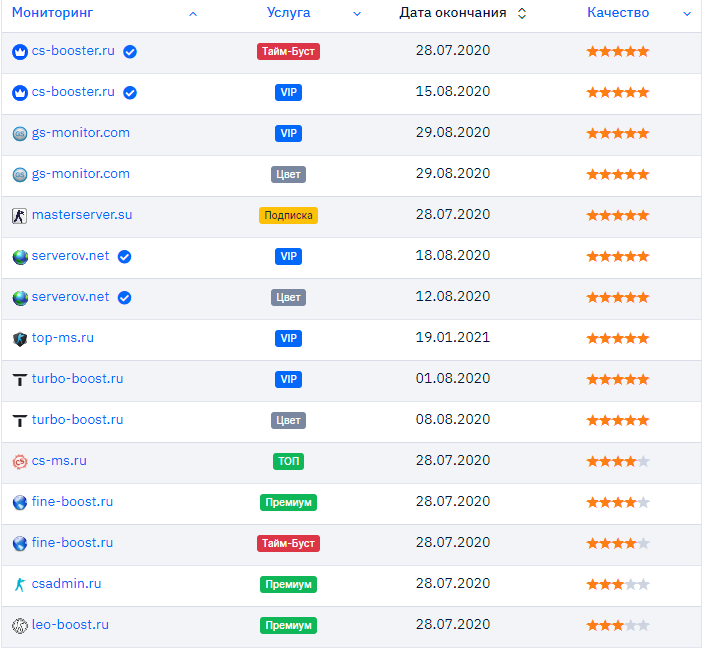Click crown icon of cs-booster.ru Тайм-Буст row
The width and height of the screenshot is (702, 648).
pos(20,52)
